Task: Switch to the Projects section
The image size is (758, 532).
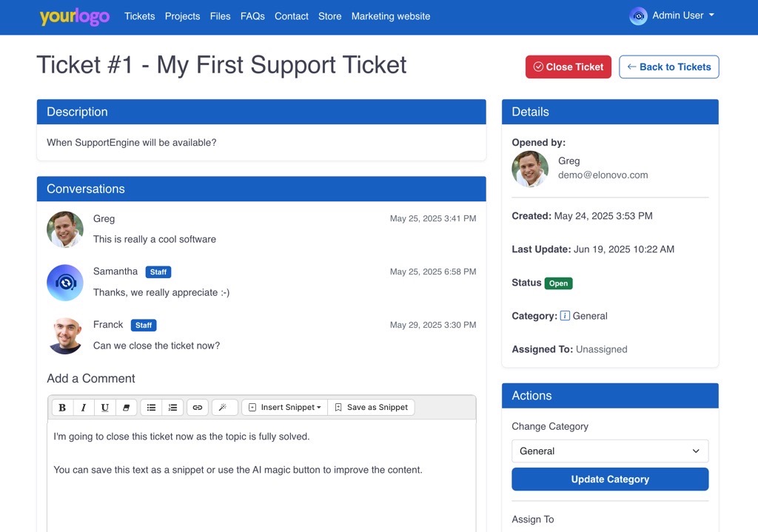Action: [x=182, y=16]
